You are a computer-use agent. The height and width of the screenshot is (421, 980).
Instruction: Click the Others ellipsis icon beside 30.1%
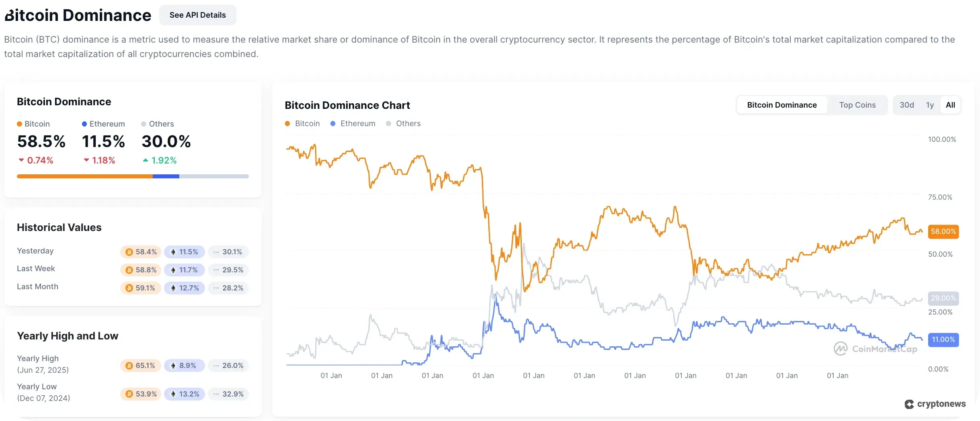(x=216, y=251)
